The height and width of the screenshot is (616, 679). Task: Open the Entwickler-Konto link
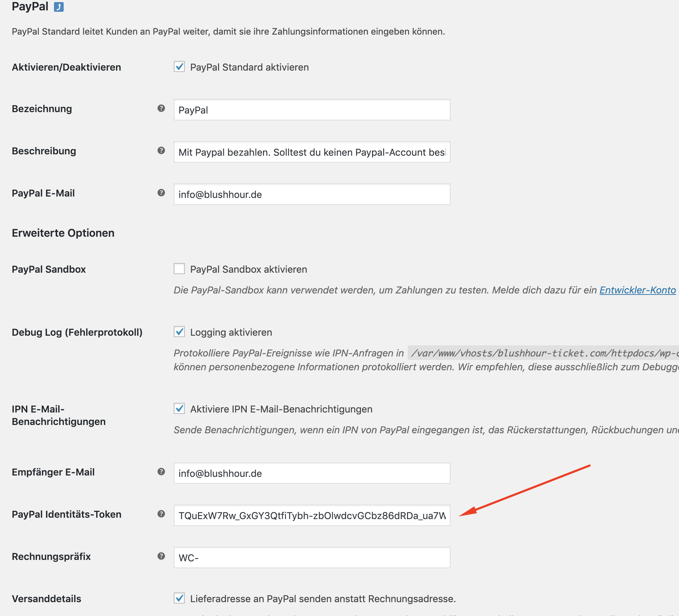[637, 290]
